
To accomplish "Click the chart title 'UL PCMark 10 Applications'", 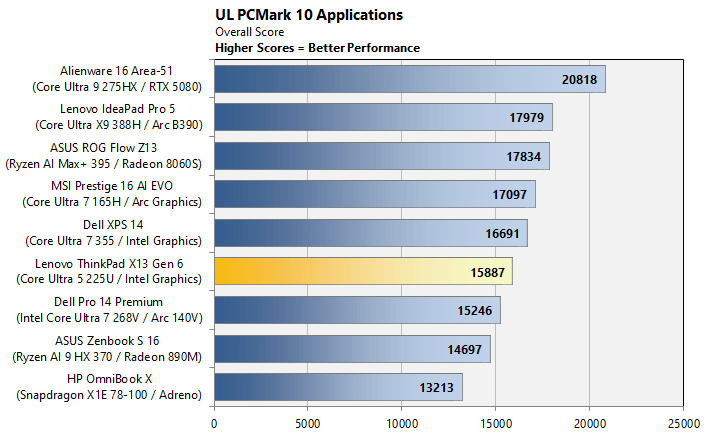I will 309,15.
